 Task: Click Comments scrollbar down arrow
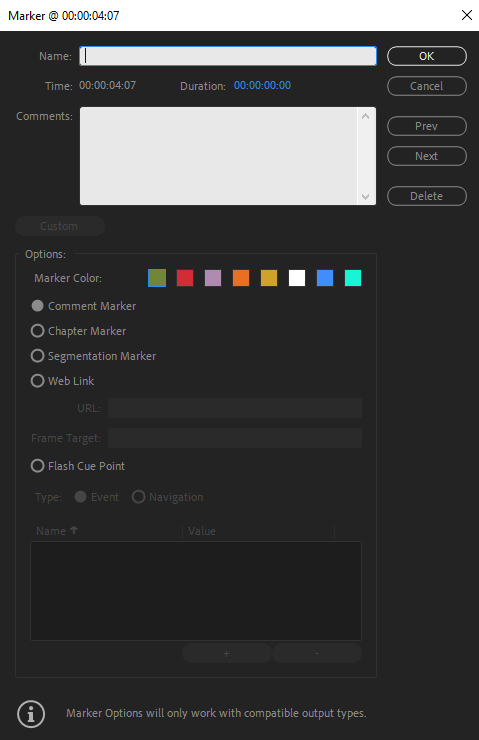pyautogui.click(x=365, y=196)
